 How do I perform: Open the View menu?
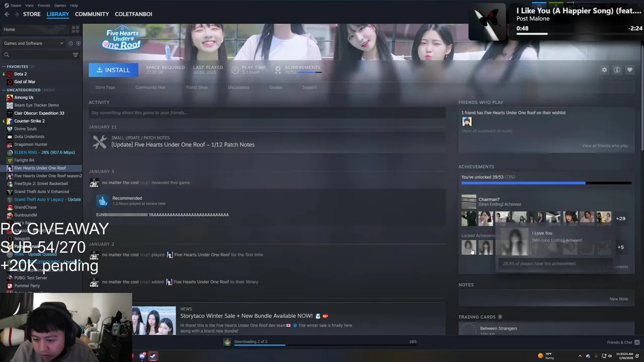click(x=29, y=5)
